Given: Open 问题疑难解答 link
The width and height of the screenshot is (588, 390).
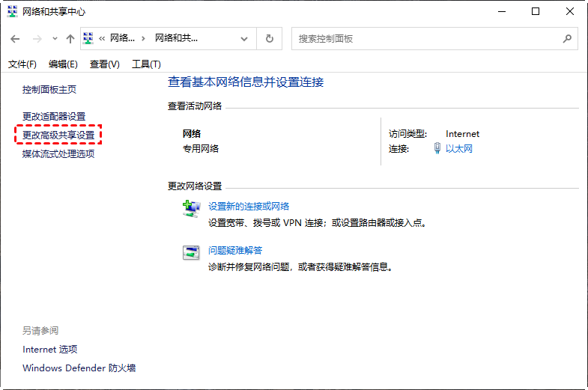Looking at the screenshot, I should click(x=235, y=250).
